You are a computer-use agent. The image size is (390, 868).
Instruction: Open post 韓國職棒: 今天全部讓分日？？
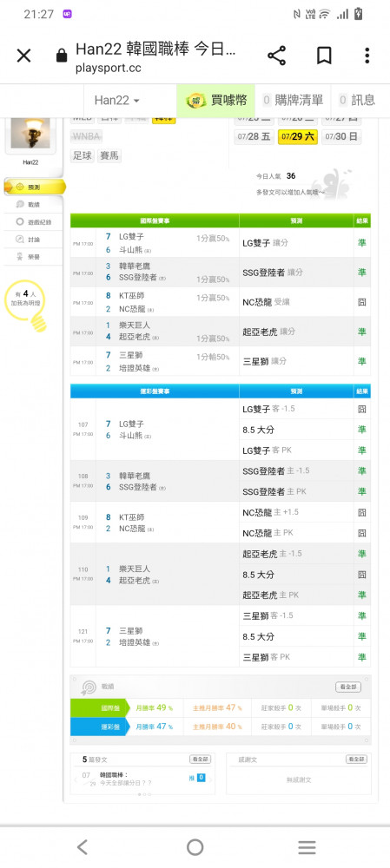[126, 779]
